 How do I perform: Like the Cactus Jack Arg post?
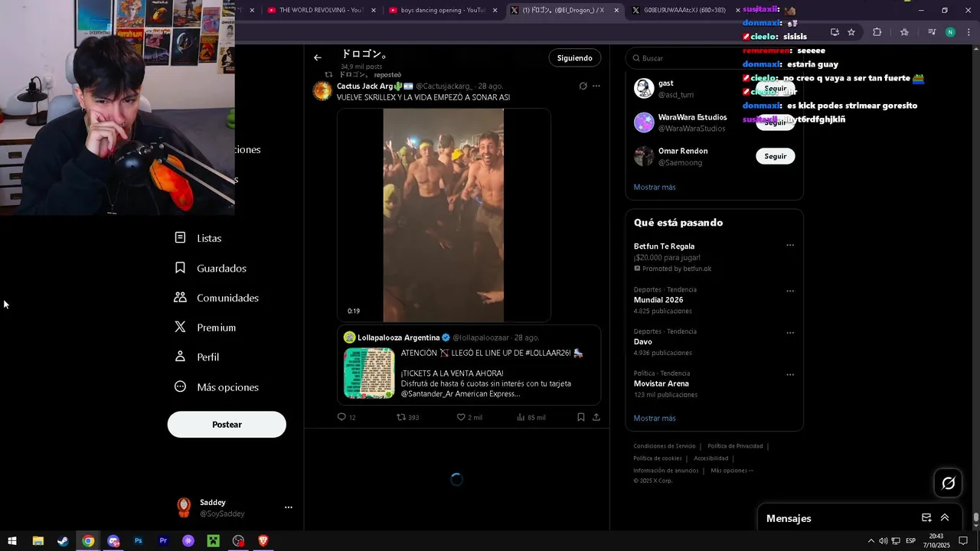point(469,417)
